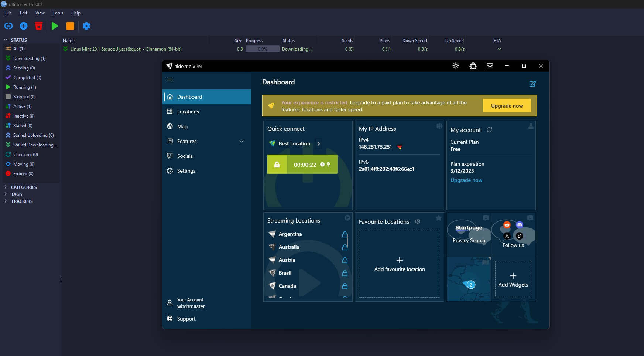The image size is (644, 356).
Task: Open Favourite Locations settings gear
Action: point(418,221)
